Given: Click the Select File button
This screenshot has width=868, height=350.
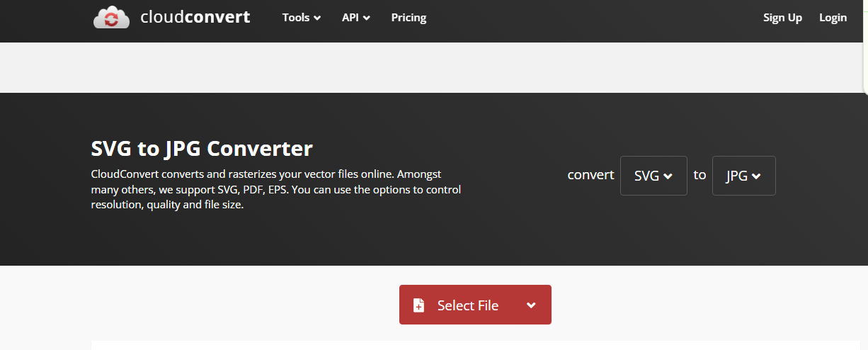Looking at the screenshot, I should (x=475, y=305).
